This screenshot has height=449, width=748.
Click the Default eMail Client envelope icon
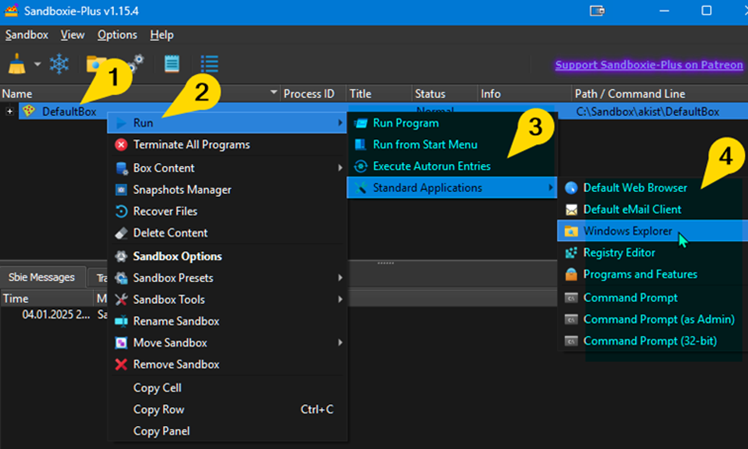(571, 209)
